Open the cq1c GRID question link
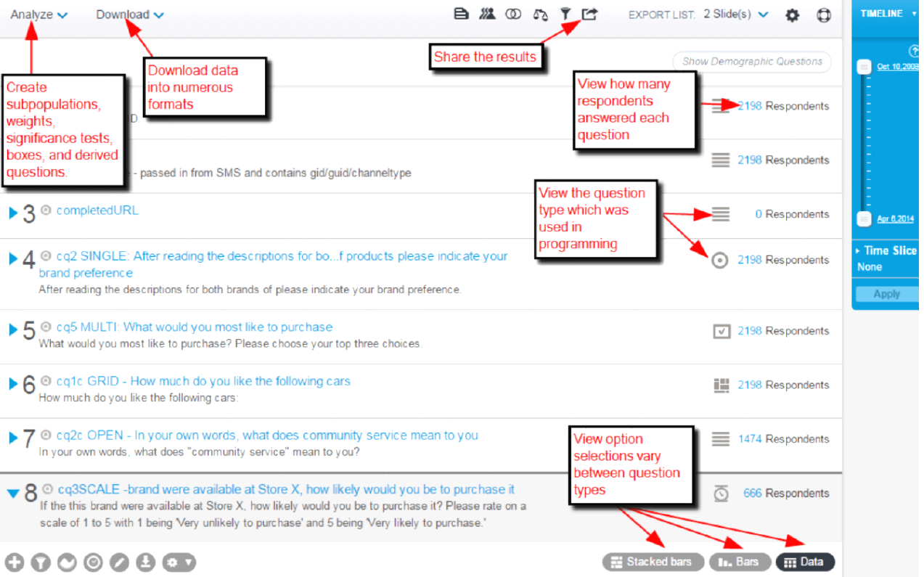The width and height of the screenshot is (924, 577). (x=203, y=381)
